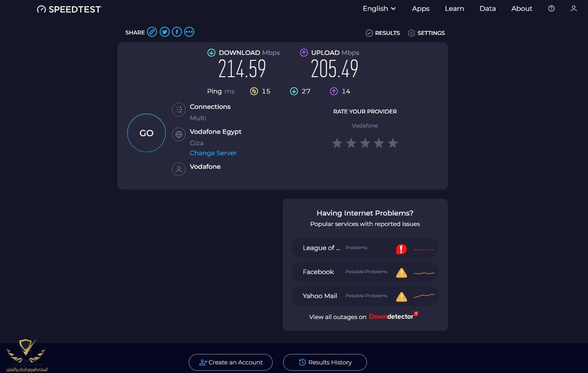This screenshot has height=373, width=588.
Task: Click the "RATE YOUR PROVIDER" heading
Action: tap(365, 112)
